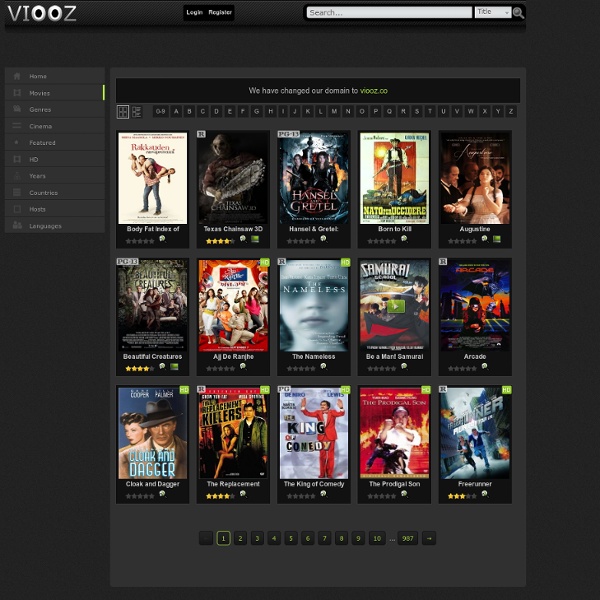Go to page 10

point(377,538)
